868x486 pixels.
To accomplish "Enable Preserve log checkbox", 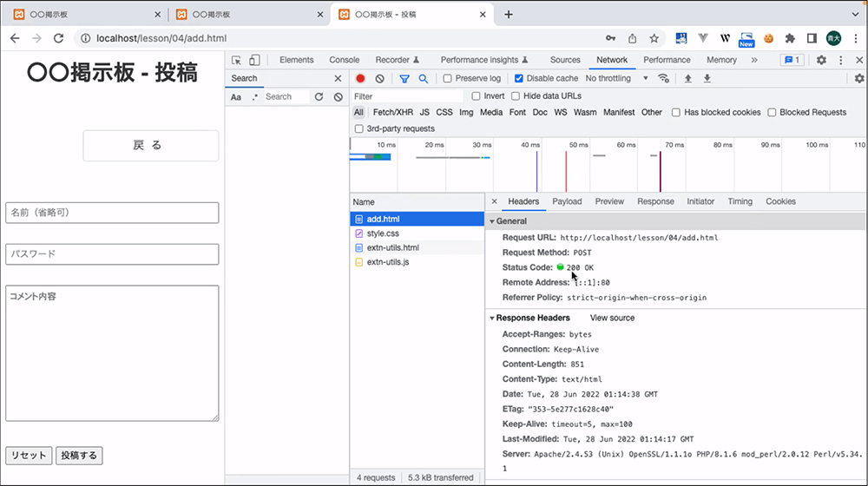I will tap(447, 79).
